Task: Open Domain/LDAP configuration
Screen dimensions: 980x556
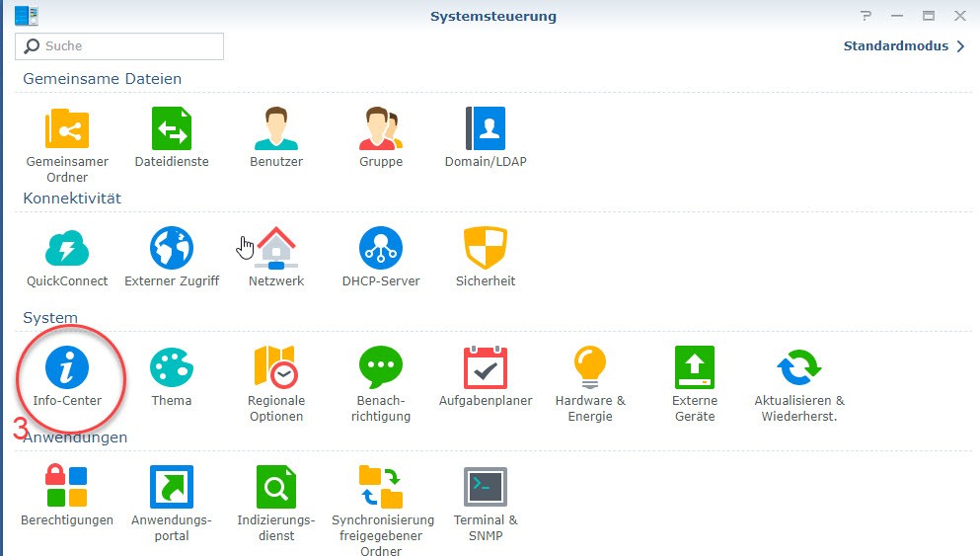Action: tap(486, 129)
